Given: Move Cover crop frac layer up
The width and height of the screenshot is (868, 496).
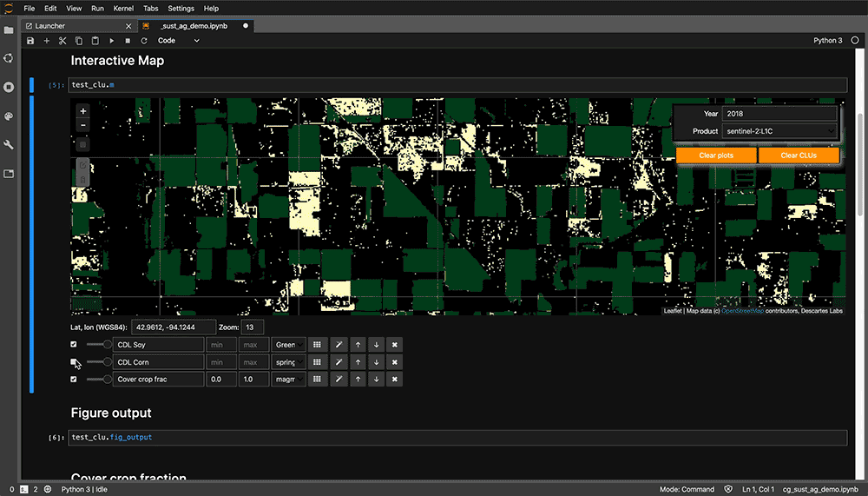Looking at the screenshot, I should [x=356, y=380].
